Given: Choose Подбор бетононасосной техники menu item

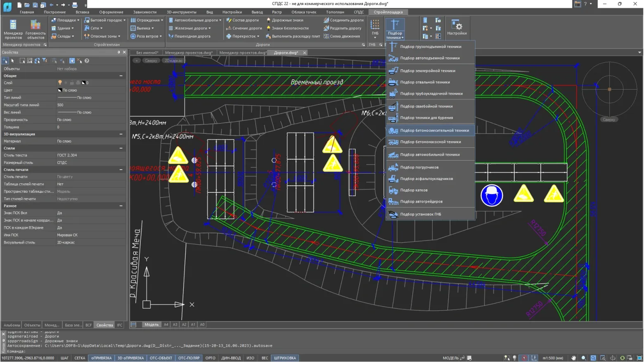Looking at the screenshot, I should (430, 142).
